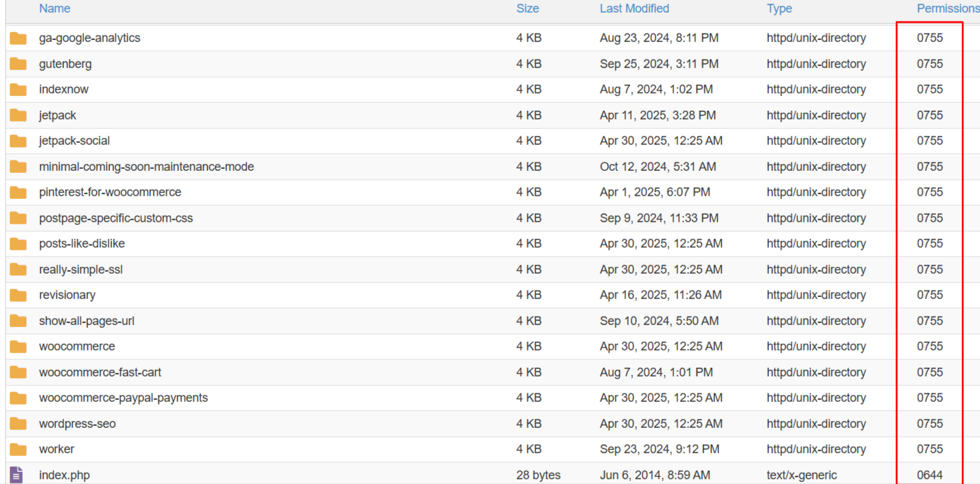980x484 pixels.
Task: Select the show-all-pages-url folder name
Action: [x=87, y=321]
